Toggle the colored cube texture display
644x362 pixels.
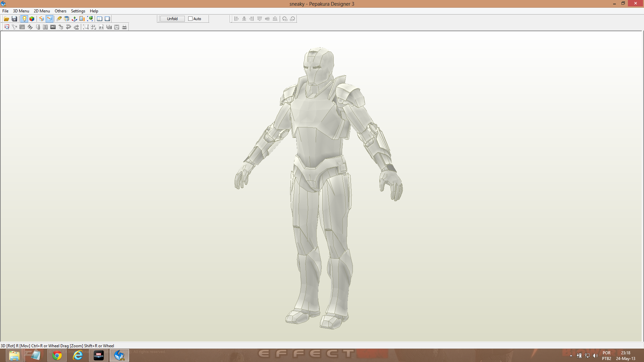click(x=32, y=19)
